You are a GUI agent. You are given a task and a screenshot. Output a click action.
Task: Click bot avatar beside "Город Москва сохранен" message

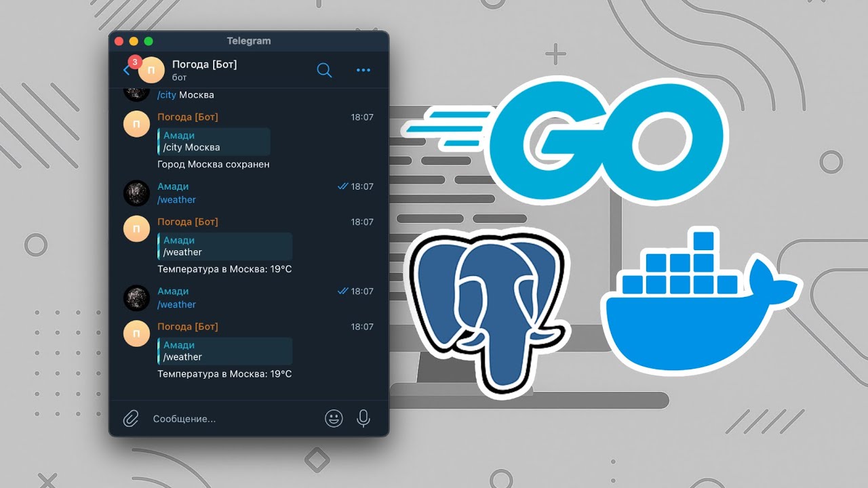(136, 124)
